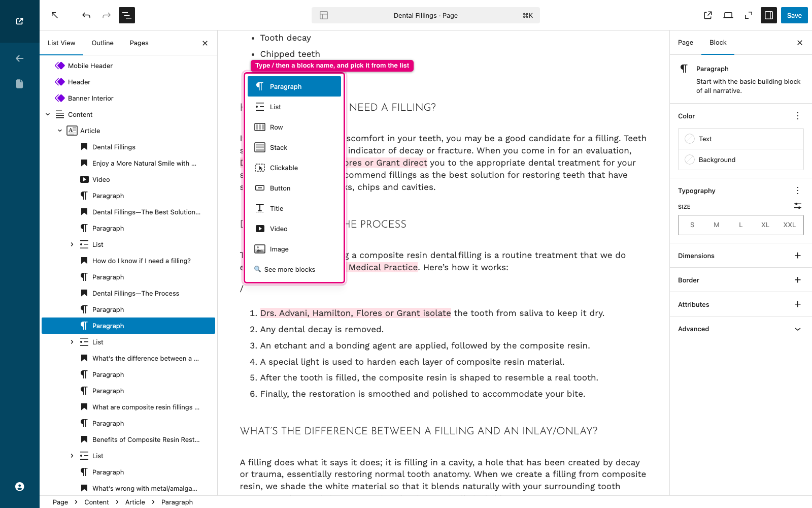Open the user account avatar icon
Image resolution: width=812 pixels, height=508 pixels.
tap(20, 487)
